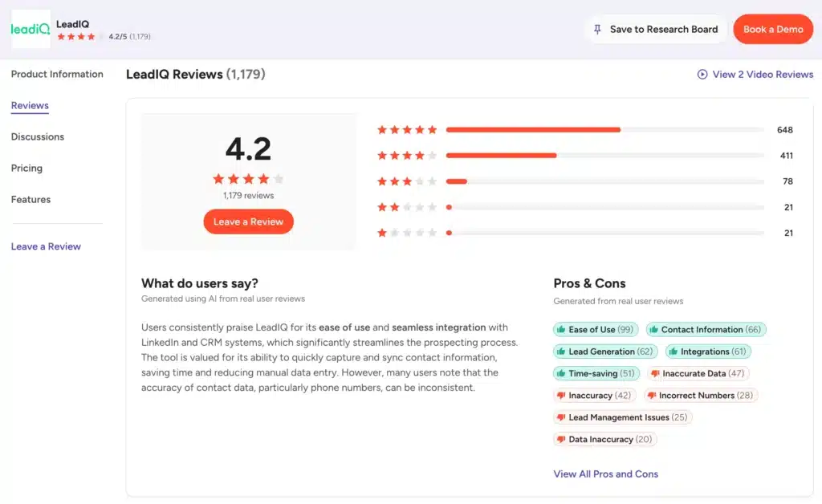Click the 411 review count

click(x=787, y=155)
